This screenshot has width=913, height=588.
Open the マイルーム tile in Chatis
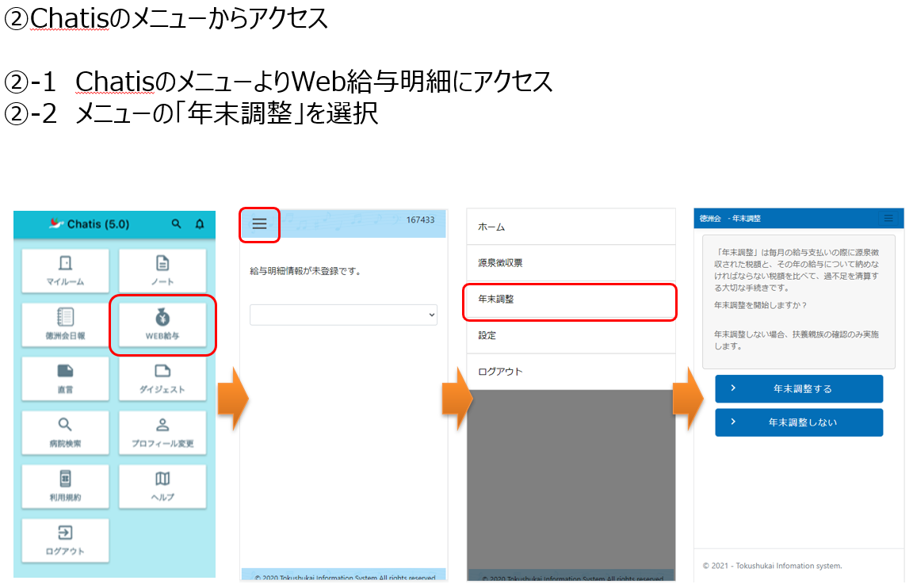click(x=65, y=271)
